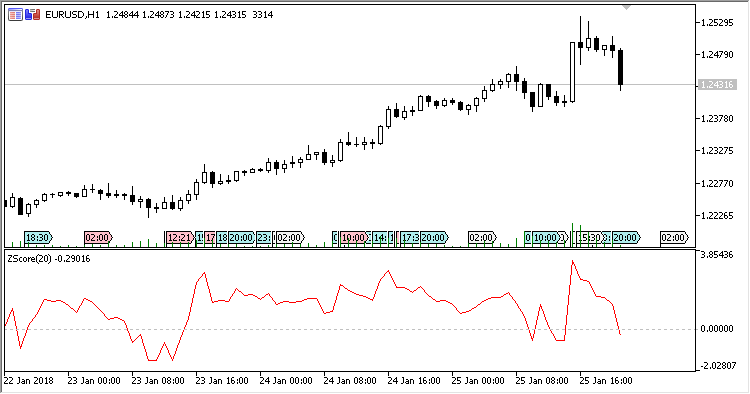Click the 25 Jan 08:00 time label
Image resolution: width=750 pixels, height=394 pixels.
[542, 381]
